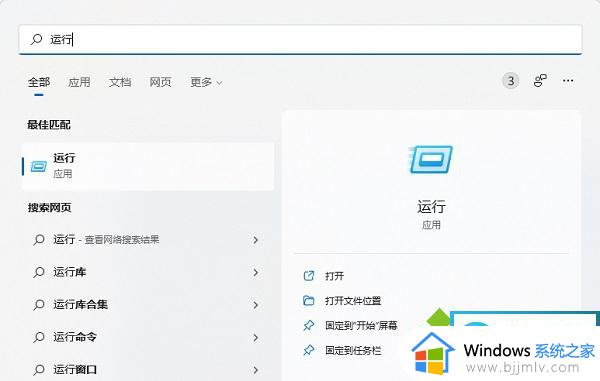The height and width of the screenshot is (381, 600).
Task: Click search icon next to 运行库
Action: point(39,272)
